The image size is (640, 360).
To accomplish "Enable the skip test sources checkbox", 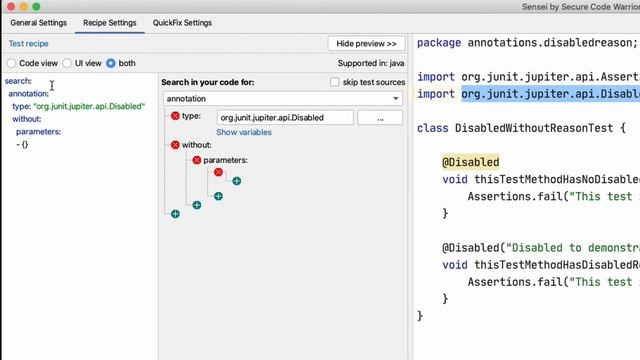I will coord(334,82).
